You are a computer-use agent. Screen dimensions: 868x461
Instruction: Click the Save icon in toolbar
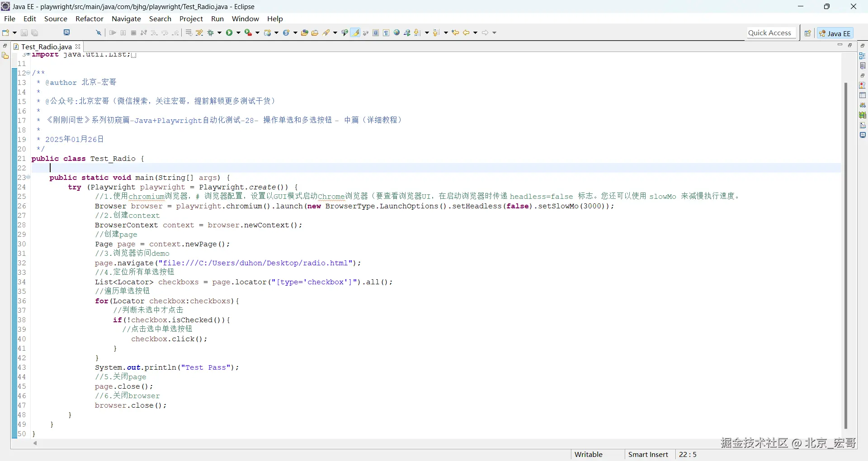click(24, 33)
